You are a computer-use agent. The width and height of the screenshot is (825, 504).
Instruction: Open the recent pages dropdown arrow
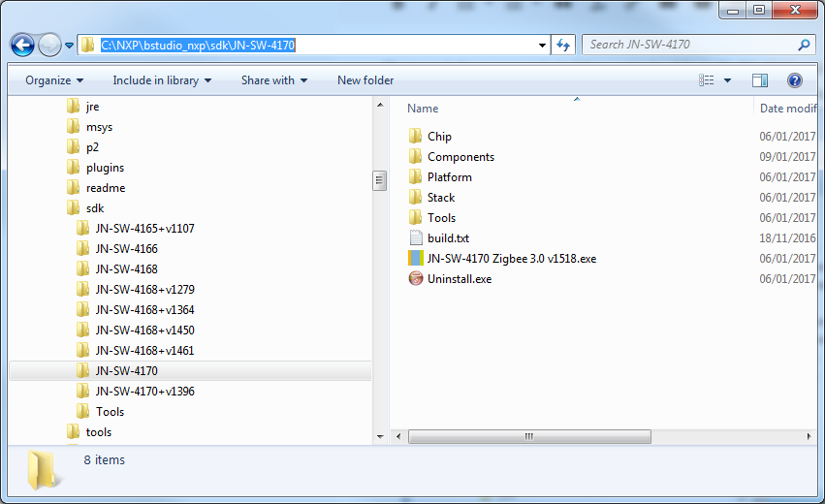point(69,46)
